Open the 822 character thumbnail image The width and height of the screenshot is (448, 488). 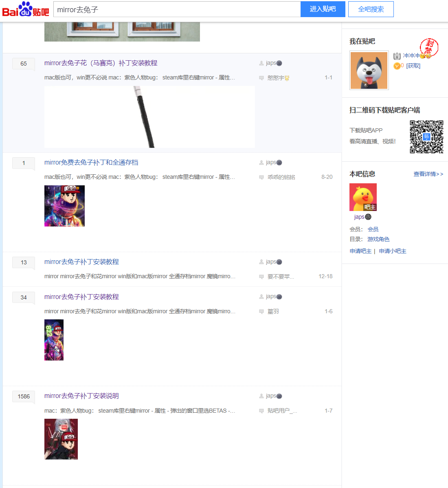pos(54,340)
